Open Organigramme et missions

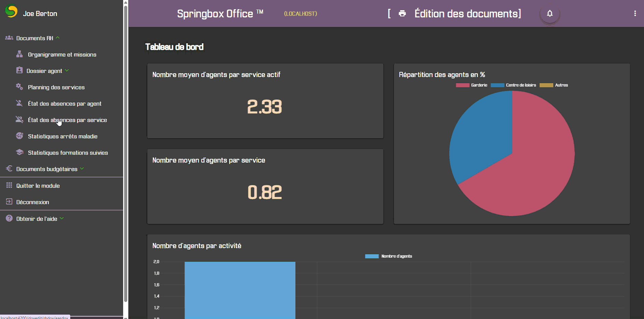(62, 55)
